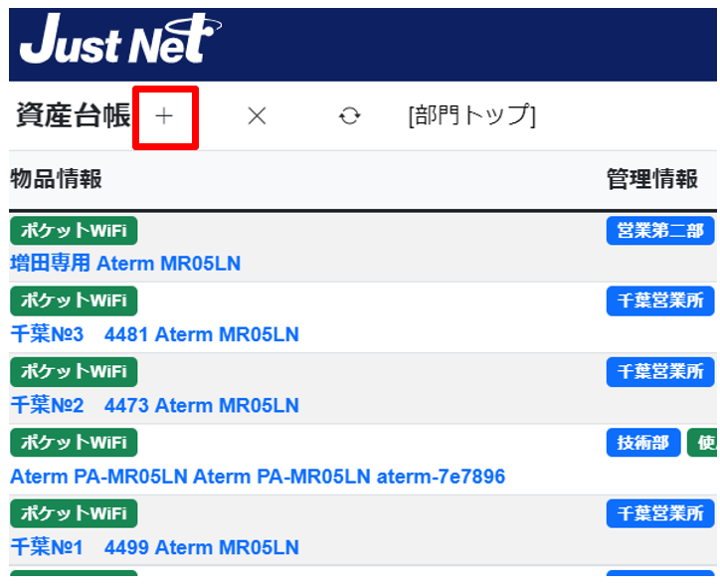Click the Just Net logo
Image resolution: width=720 pixels, height=588 pixels.
tap(119, 42)
